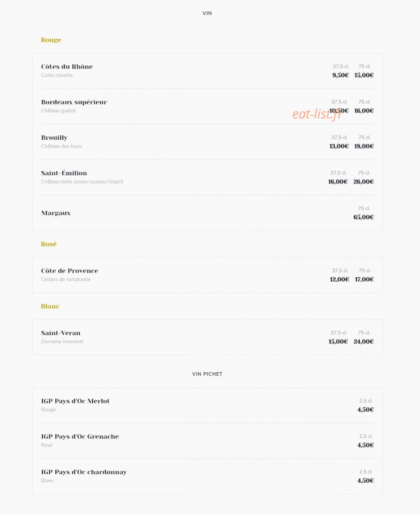Click the Rouge section heading
The width and height of the screenshot is (420, 532).
(x=51, y=40)
